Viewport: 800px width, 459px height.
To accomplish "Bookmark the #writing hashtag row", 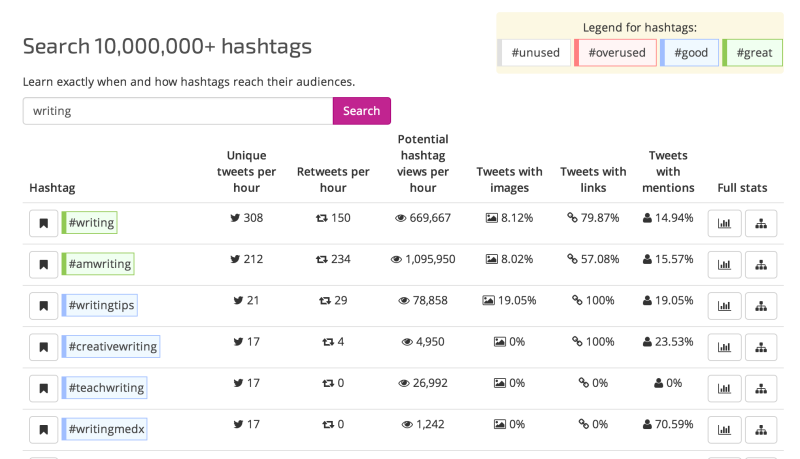I will point(43,223).
